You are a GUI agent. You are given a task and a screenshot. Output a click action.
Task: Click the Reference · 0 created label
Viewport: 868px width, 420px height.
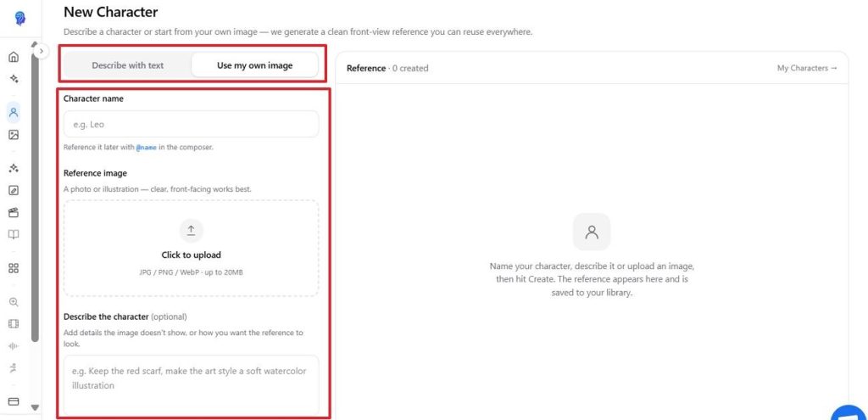pyautogui.click(x=387, y=68)
